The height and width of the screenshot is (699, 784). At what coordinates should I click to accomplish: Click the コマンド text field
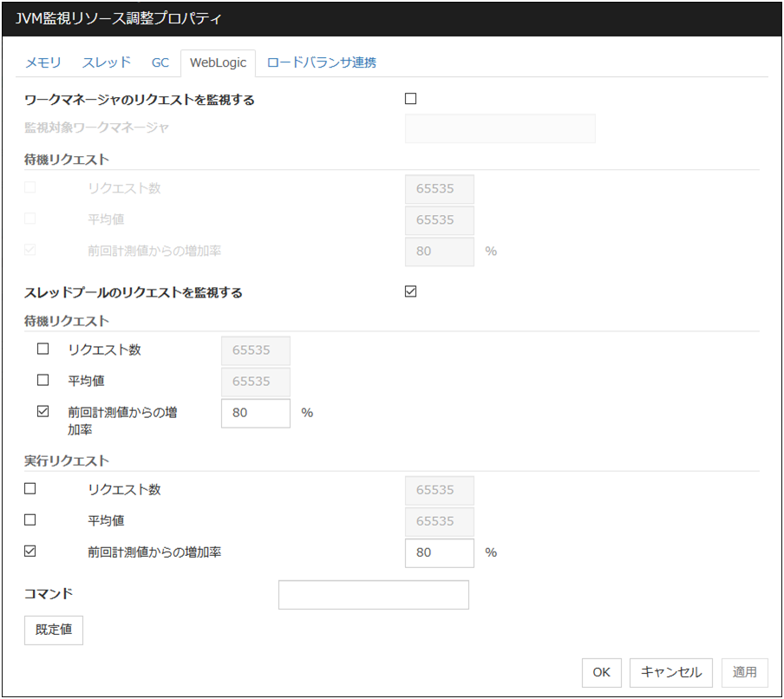tap(373, 595)
